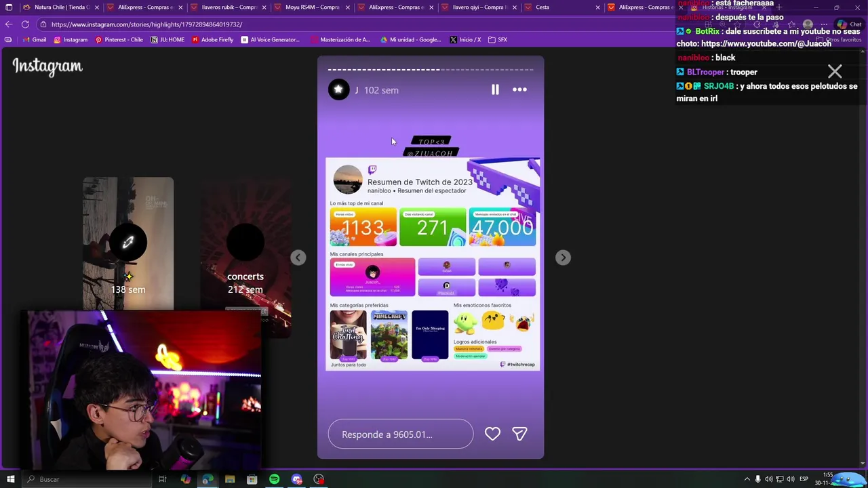Click the reply field 'Responde a 9605.01...'

pos(400,434)
